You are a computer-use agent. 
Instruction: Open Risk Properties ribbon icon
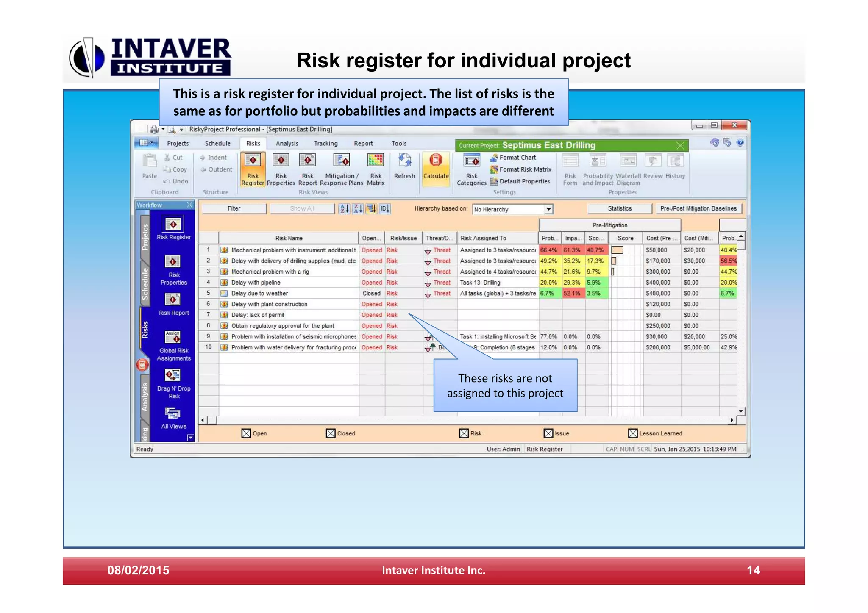pos(281,169)
